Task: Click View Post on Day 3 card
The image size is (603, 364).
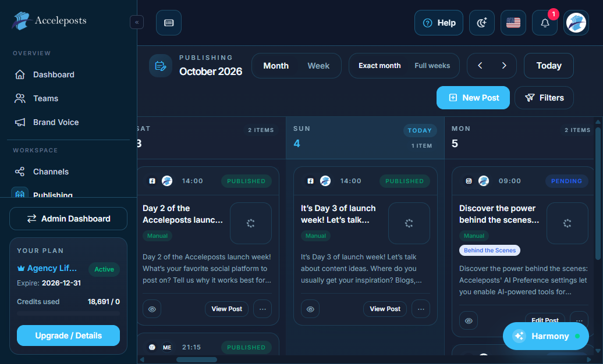Action: click(x=385, y=309)
